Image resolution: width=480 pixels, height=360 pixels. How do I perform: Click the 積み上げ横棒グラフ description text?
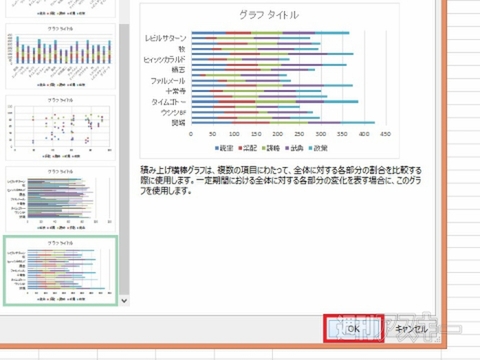281,180
